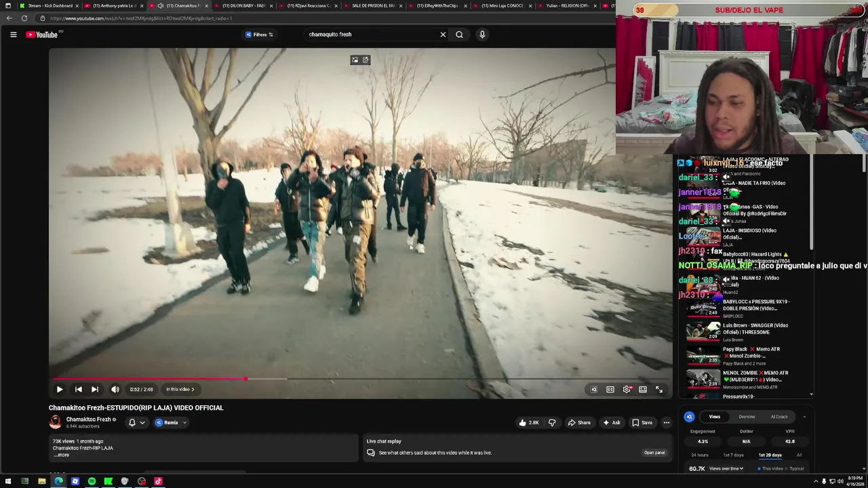The width and height of the screenshot is (868, 488).
Task: Click the extension icon left of captions
Action: (594, 390)
